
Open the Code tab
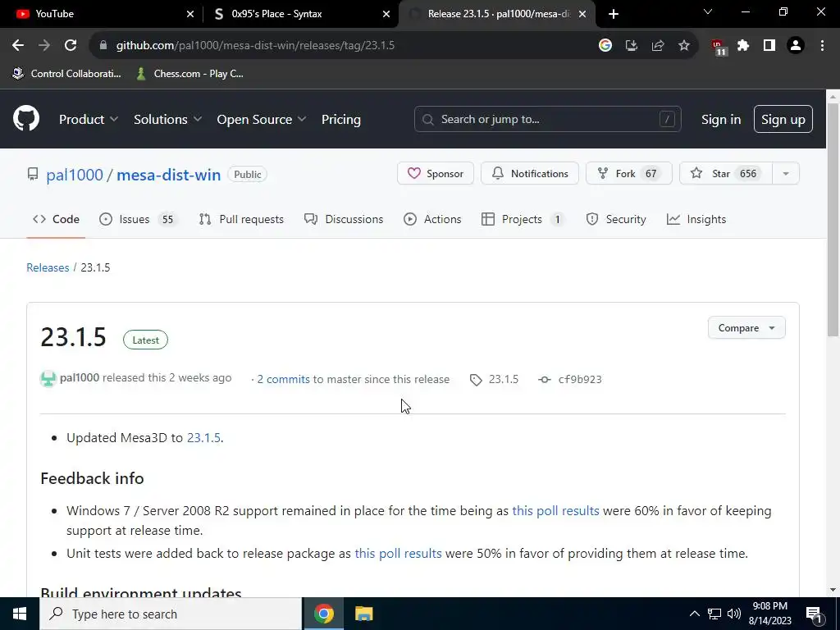[56, 219]
